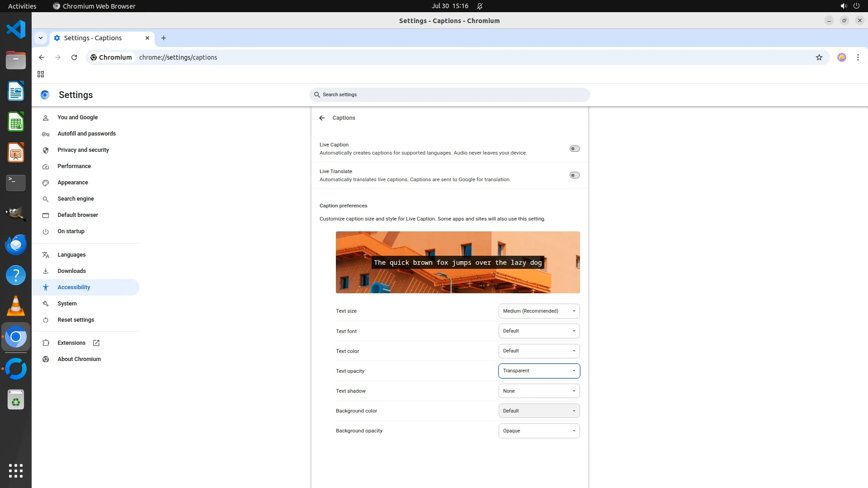Open Privacy and security settings section
The width and height of the screenshot is (868, 488).
point(83,150)
